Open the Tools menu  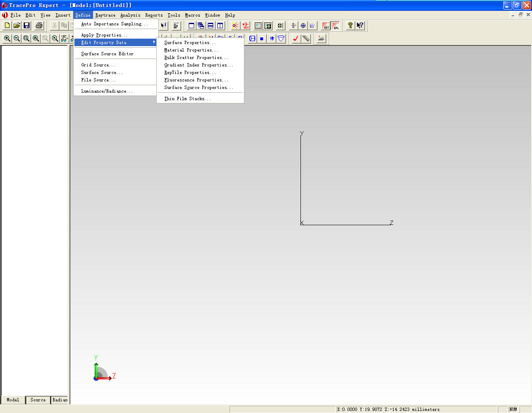tap(174, 15)
